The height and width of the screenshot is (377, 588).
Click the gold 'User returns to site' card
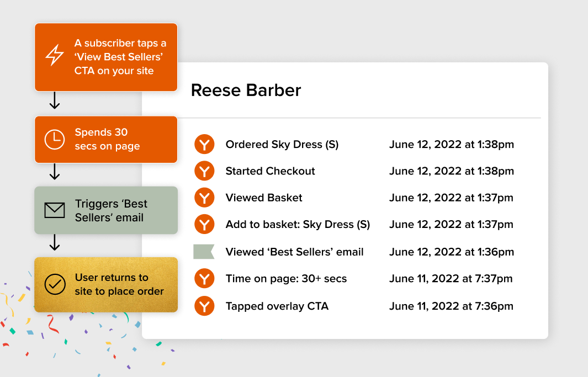coord(106,284)
